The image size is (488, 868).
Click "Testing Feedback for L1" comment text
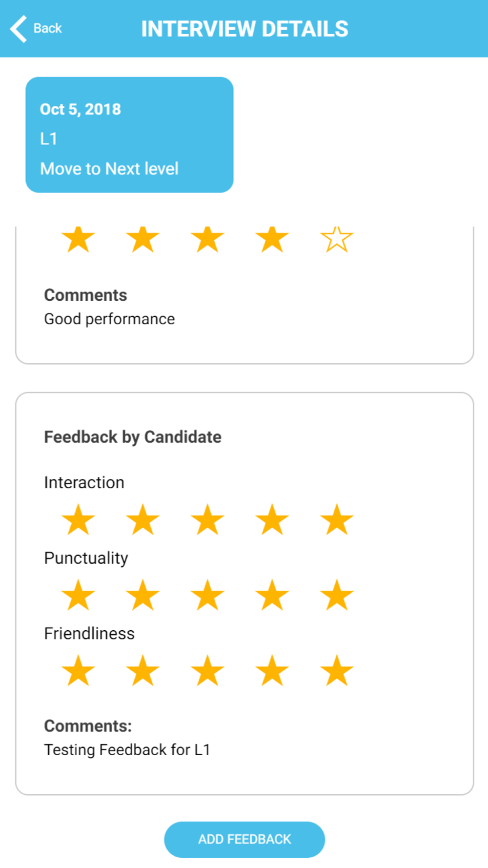pos(127,749)
